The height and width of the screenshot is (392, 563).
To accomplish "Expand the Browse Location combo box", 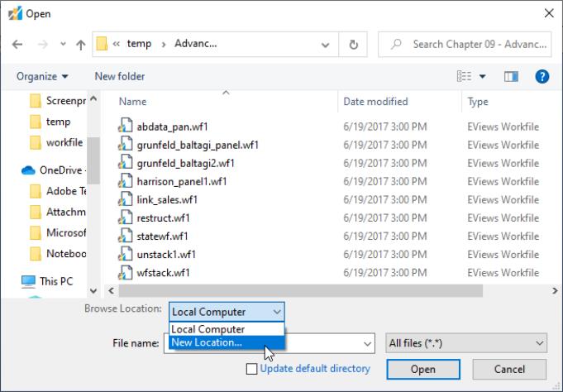I will click(x=227, y=312).
